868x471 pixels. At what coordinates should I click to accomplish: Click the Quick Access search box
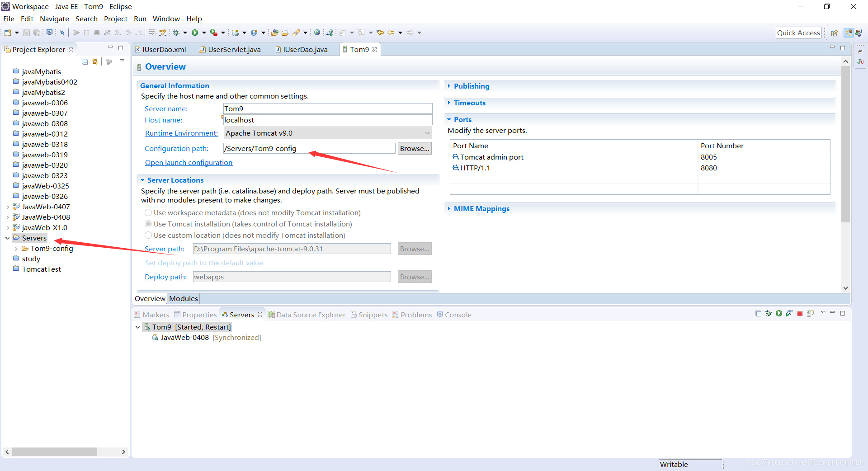coord(798,33)
